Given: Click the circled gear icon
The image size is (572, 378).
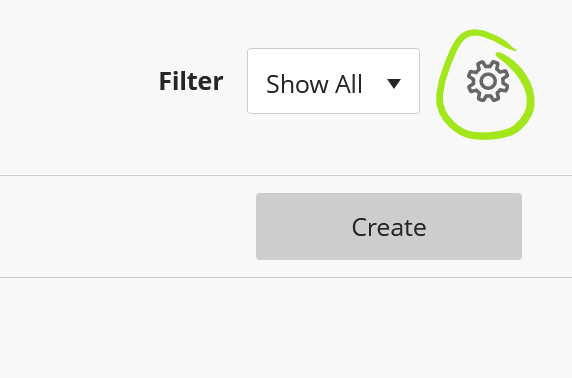Looking at the screenshot, I should click(488, 81).
